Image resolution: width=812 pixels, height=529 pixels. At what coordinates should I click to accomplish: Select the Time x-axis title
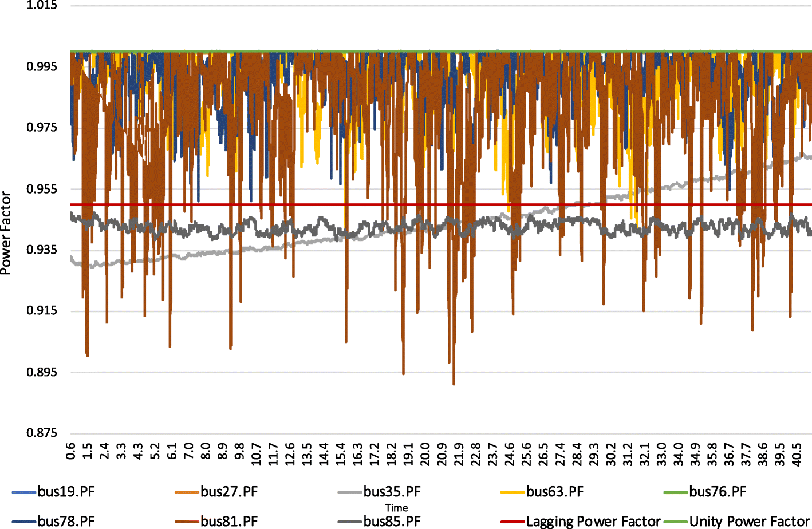click(396, 508)
